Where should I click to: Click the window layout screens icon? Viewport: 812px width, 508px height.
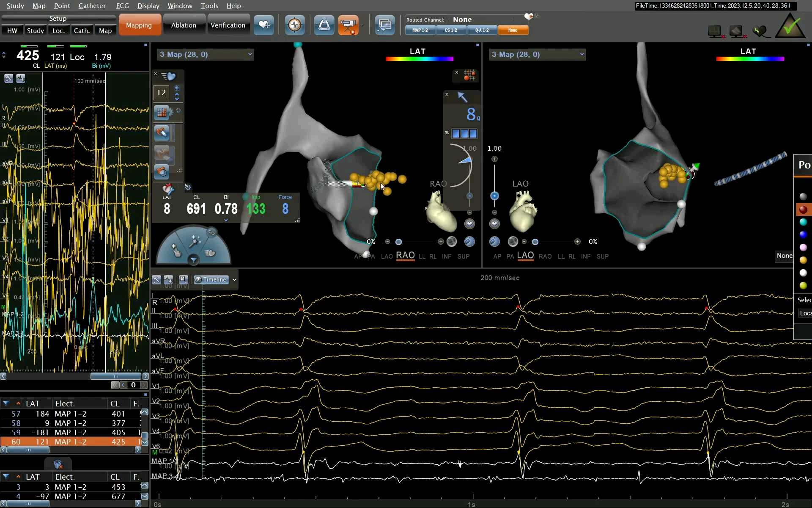(x=384, y=25)
